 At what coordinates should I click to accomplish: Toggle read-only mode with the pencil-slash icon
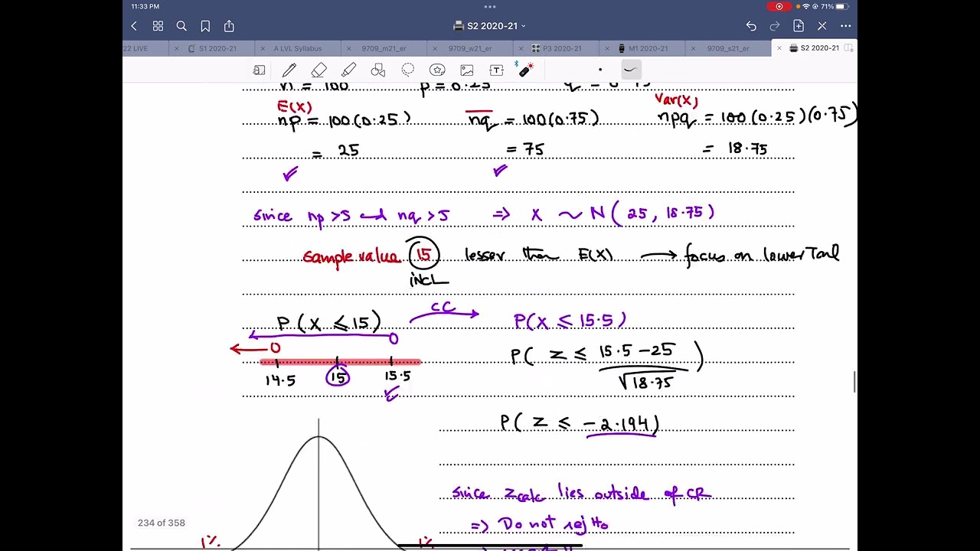coord(822,26)
